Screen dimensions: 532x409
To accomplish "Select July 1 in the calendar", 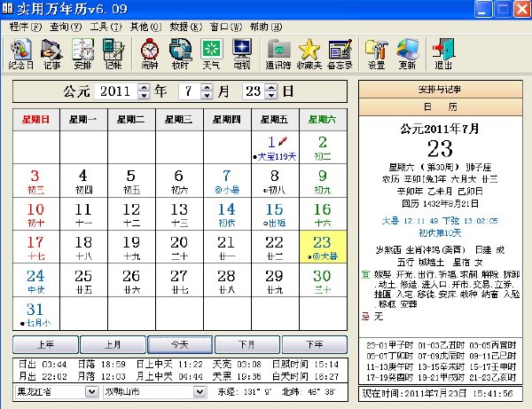I will click(x=275, y=147).
